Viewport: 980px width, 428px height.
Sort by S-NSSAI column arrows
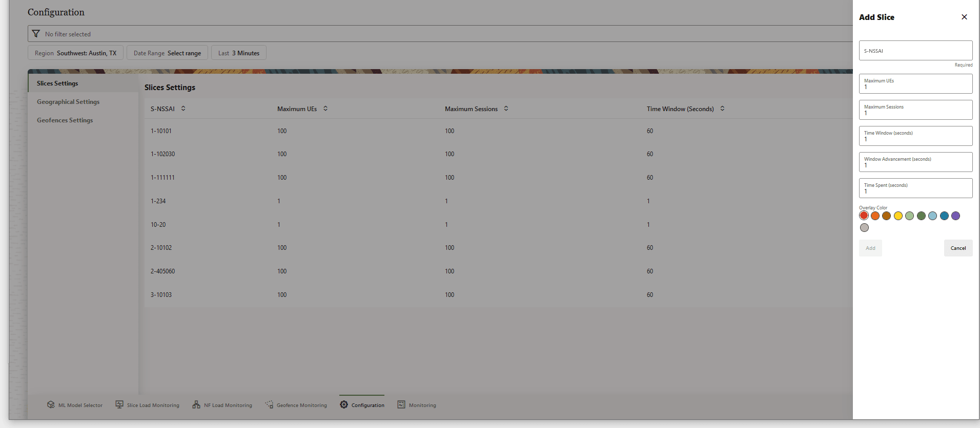183,109
